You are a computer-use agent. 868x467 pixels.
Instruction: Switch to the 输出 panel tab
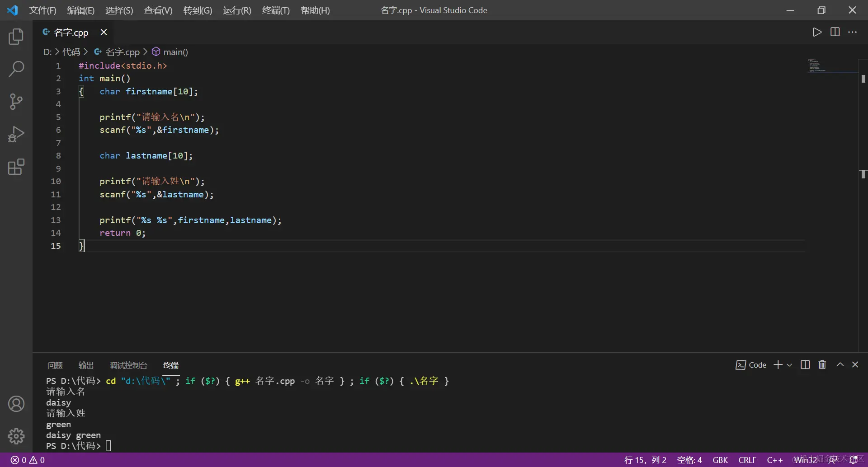tap(86, 365)
